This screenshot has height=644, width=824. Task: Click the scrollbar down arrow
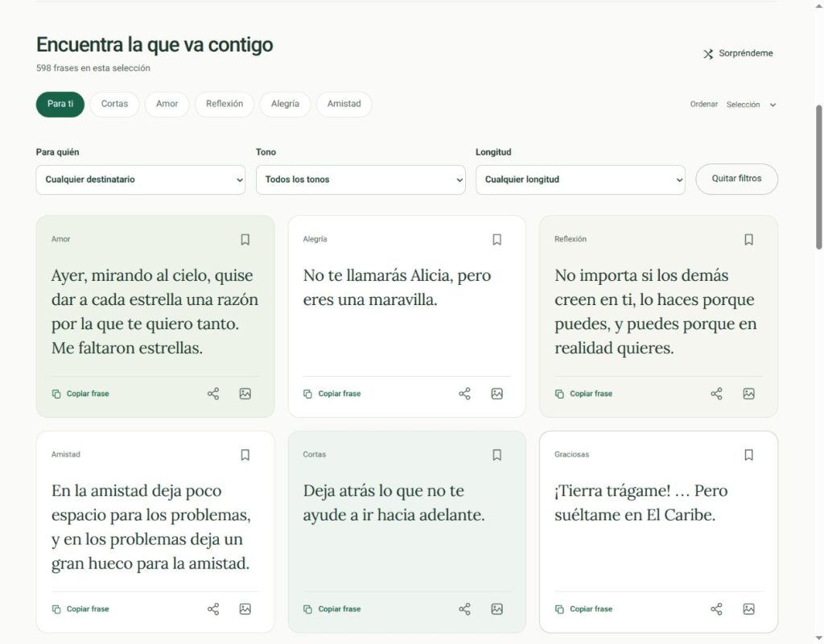pos(818,638)
